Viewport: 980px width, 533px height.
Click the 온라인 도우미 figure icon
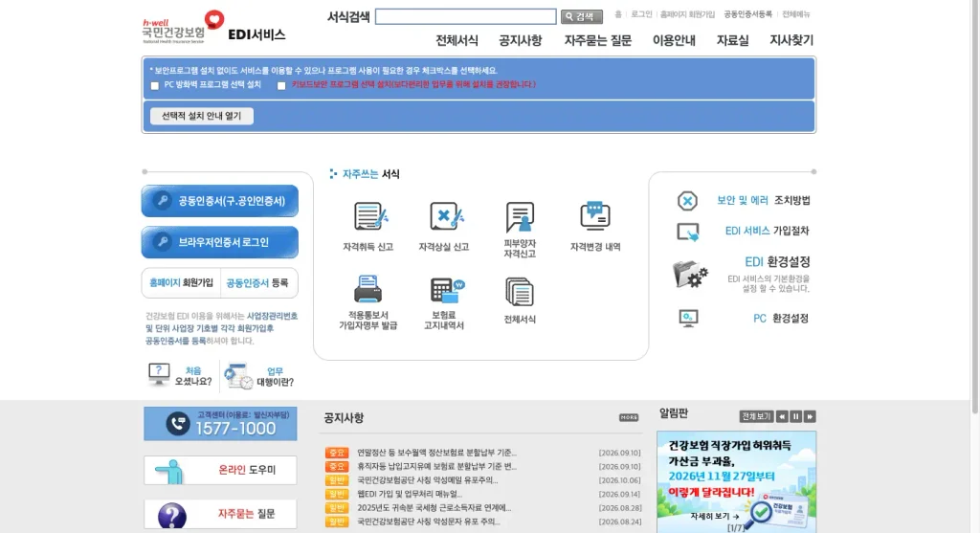coord(170,472)
